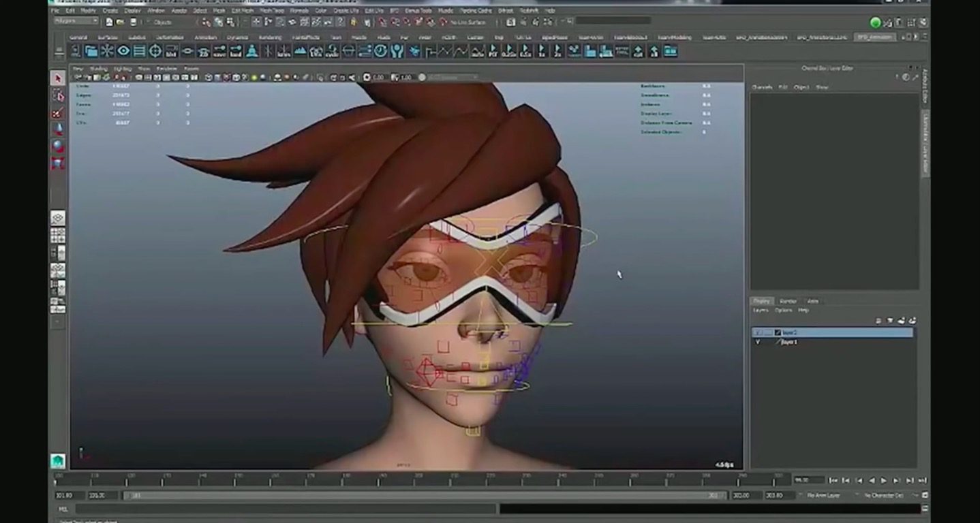The width and height of the screenshot is (980, 523).
Task: Click the 'load' shelf button
Action: (x=236, y=51)
